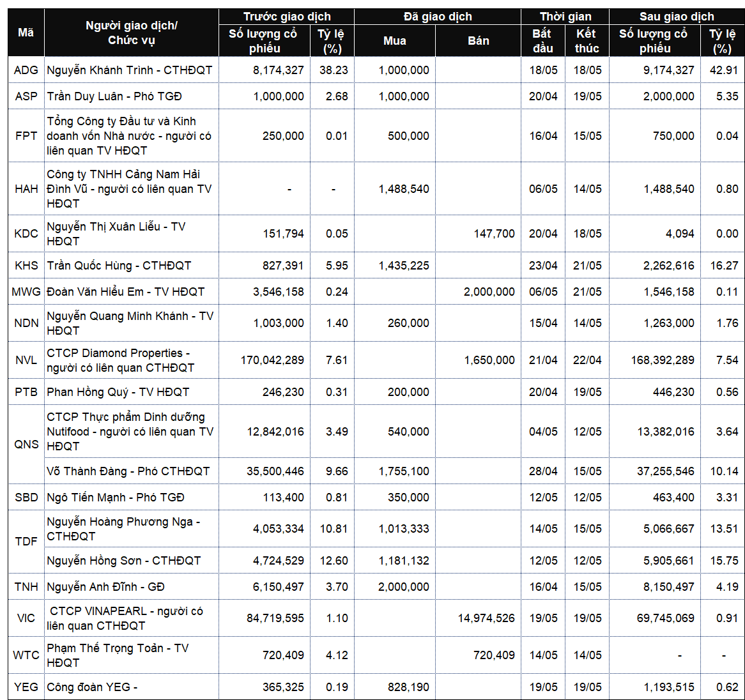Select the 'Kết thúc' column header
This screenshot has width=745, height=700.
(x=587, y=40)
